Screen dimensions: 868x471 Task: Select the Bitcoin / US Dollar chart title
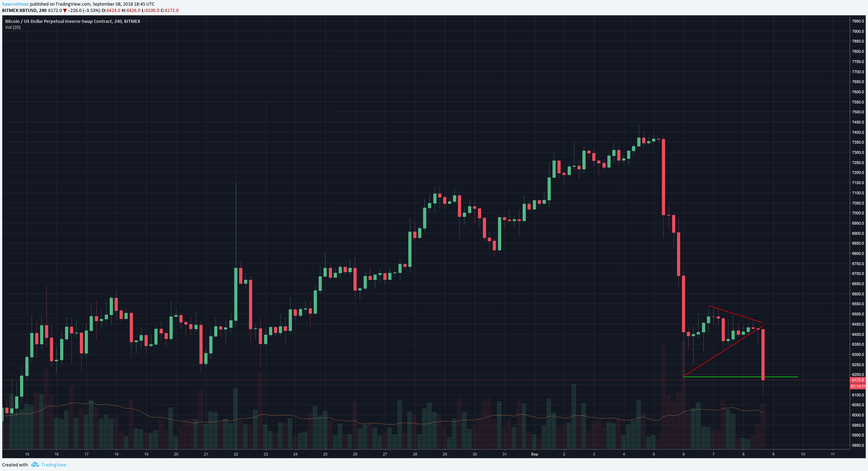[x=72, y=21]
